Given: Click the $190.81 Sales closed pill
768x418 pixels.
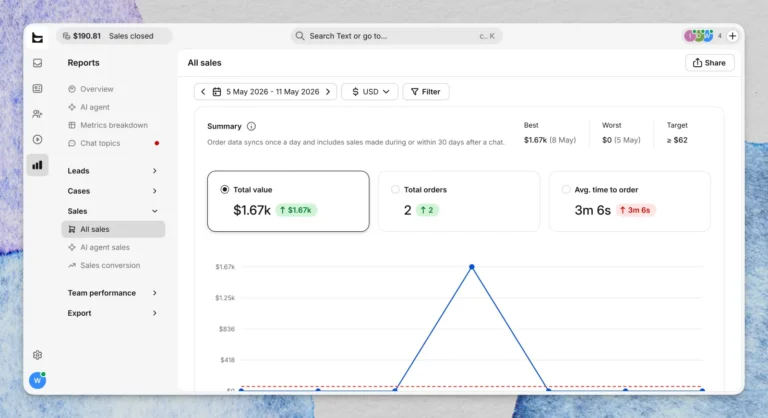Looking at the screenshot, I should click(x=114, y=36).
